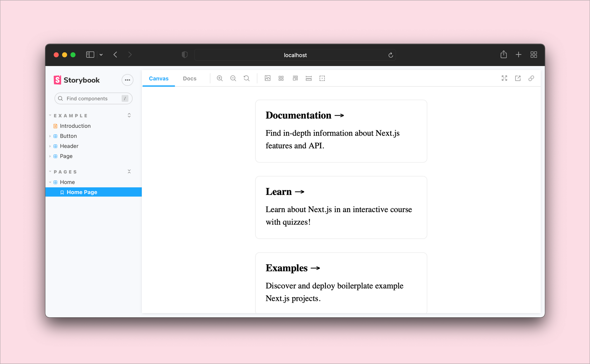Close the PAGES section with X button
This screenshot has height=364, width=590.
click(129, 171)
